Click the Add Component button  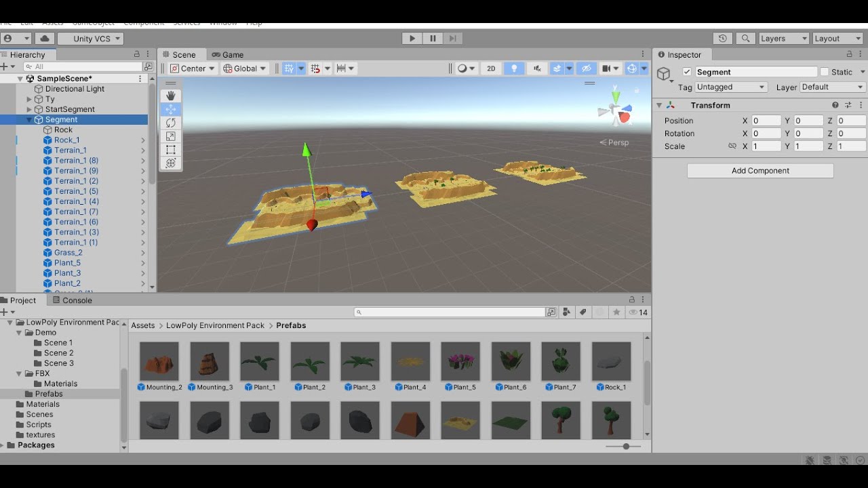point(760,171)
